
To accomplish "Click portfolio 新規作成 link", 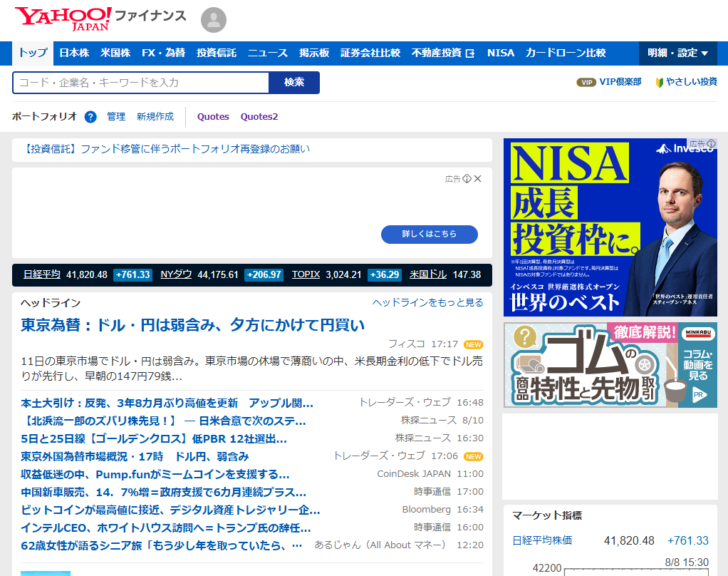I will pyautogui.click(x=155, y=117).
